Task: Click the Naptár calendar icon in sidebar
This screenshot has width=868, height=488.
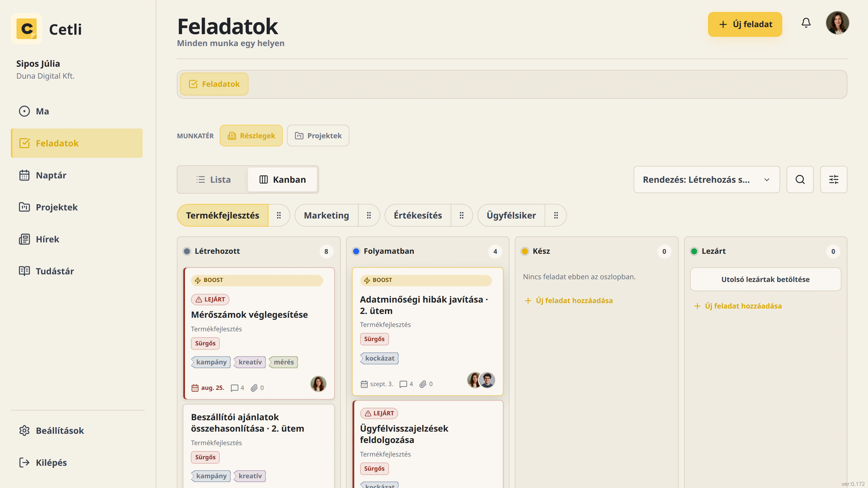Action: click(24, 175)
